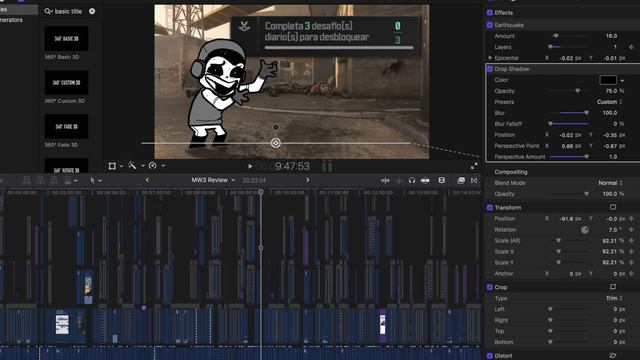Open the Presets Custom pop-up menu
The height and width of the screenshot is (360, 640).
click(x=610, y=102)
